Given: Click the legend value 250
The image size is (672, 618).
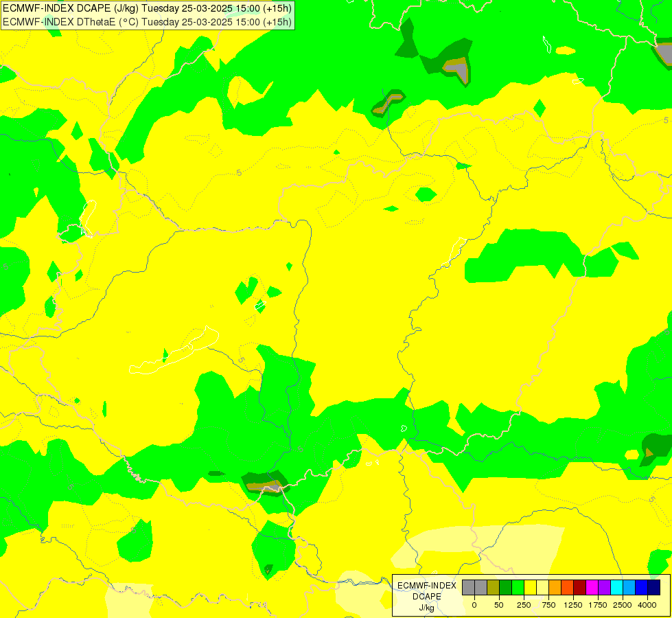Looking at the screenshot, I should coord(524,605).
